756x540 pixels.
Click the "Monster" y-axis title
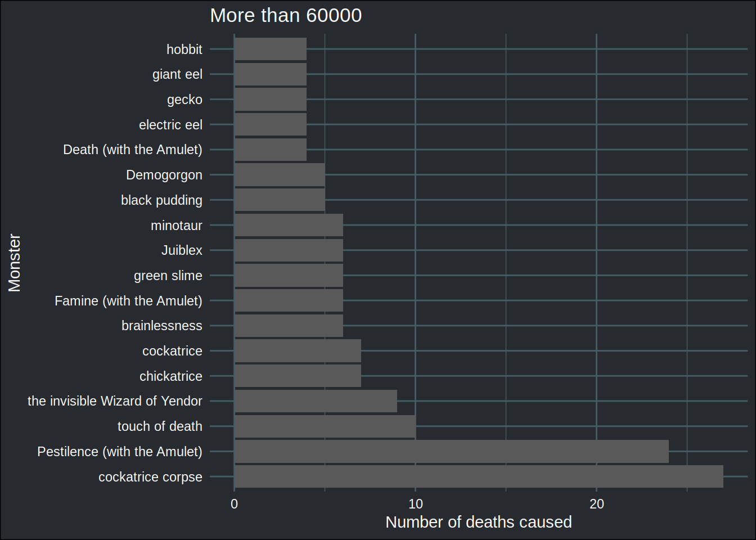pos(14,263)
